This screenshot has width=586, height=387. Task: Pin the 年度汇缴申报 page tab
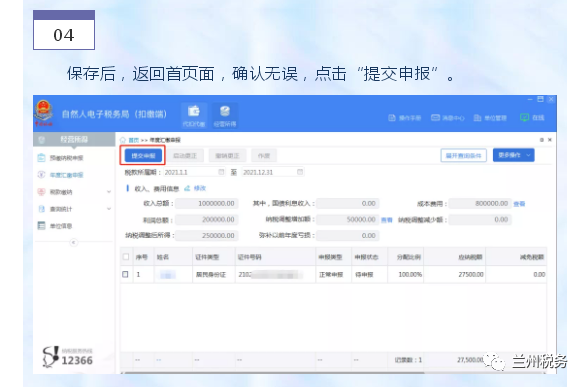click(542, 140)
